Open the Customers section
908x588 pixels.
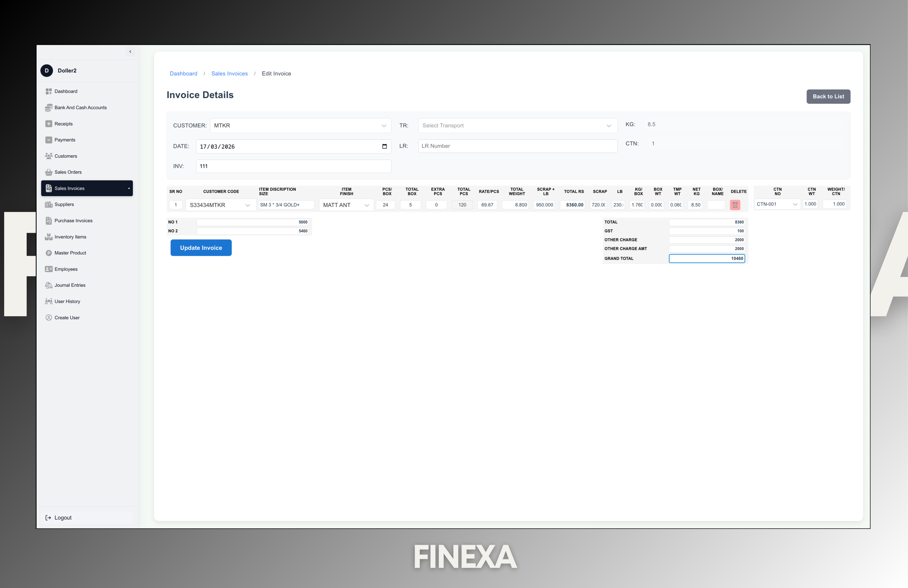(66, 156)
